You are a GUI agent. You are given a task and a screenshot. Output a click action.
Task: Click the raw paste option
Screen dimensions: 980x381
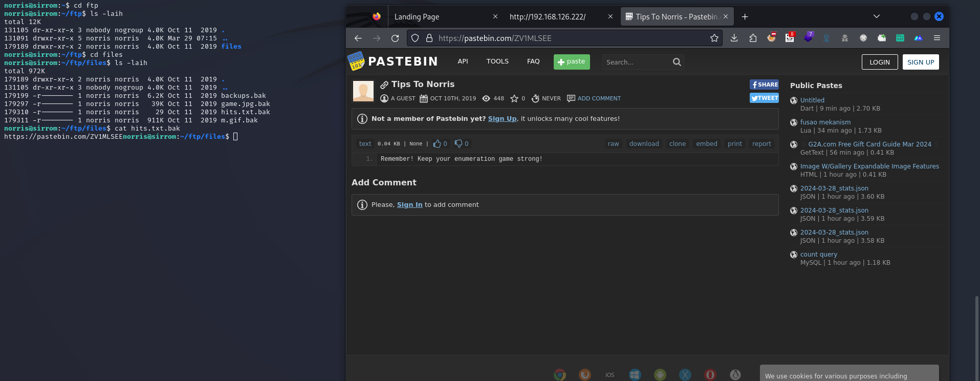(x=613, y=144)
